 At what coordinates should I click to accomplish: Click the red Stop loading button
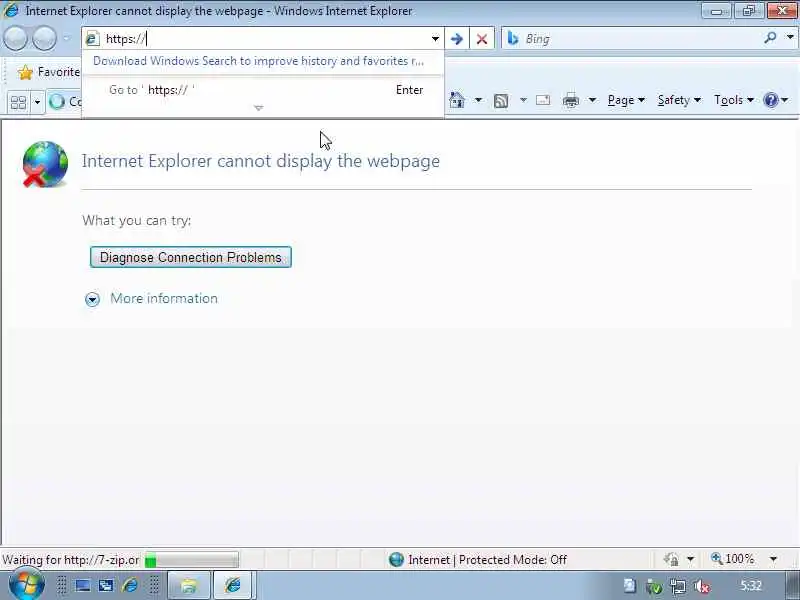pyautogui.click(x=482, y=39)
